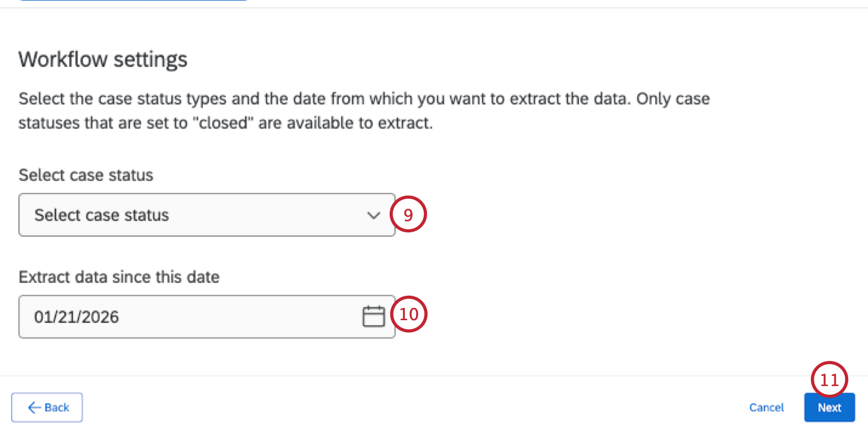Click the chevron icon on case status field
The height and width of the screenshot is (431, 868).
373,215
